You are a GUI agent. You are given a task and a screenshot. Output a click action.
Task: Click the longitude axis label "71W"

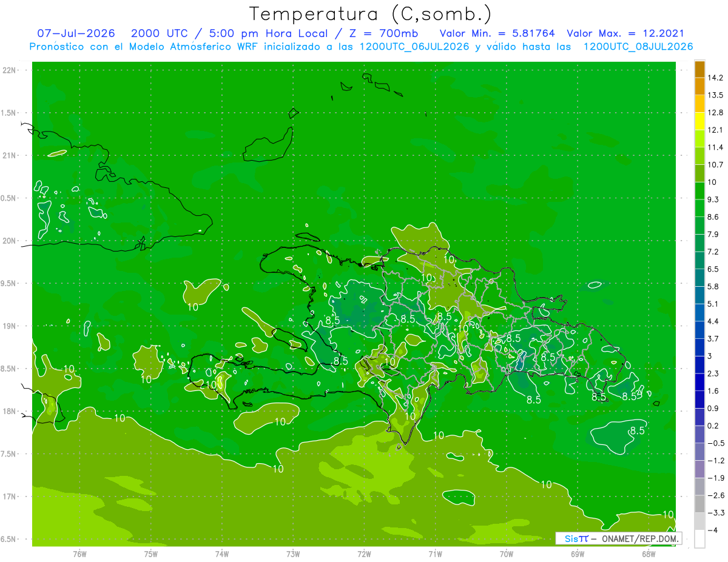pos(435,554)
